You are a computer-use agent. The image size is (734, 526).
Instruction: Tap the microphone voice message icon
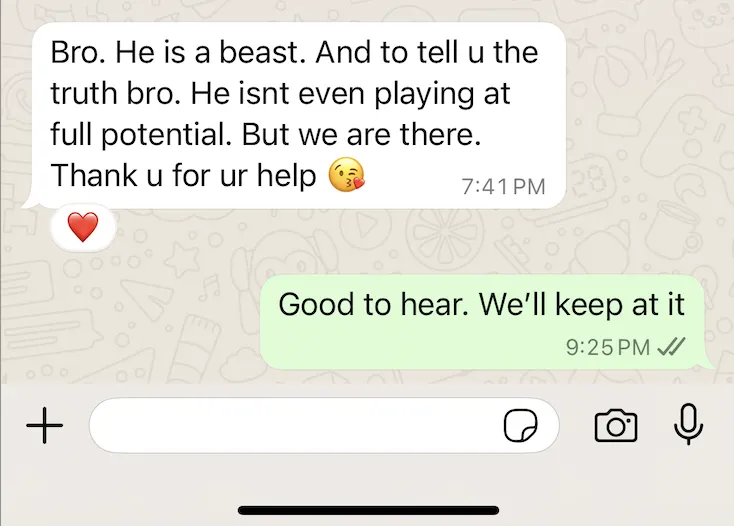pos(688,424)
